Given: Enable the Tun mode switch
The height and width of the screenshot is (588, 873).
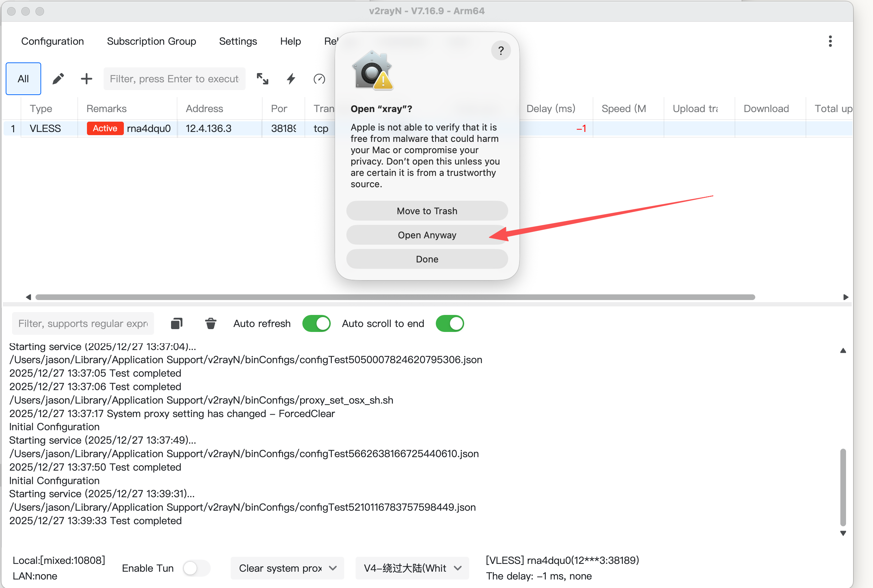Looking at the screenshot, I should (197, 568).
